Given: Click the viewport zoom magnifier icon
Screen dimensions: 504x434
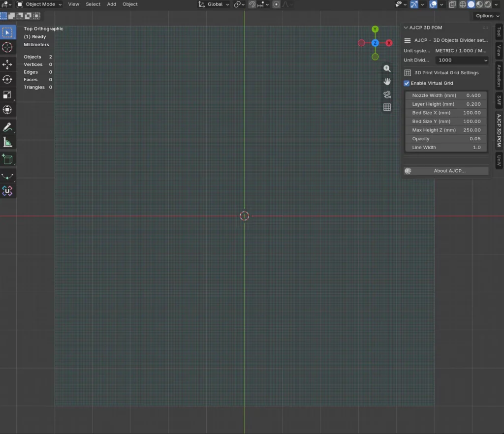Looking at the screenshot, I should click(x=387, y=68).
